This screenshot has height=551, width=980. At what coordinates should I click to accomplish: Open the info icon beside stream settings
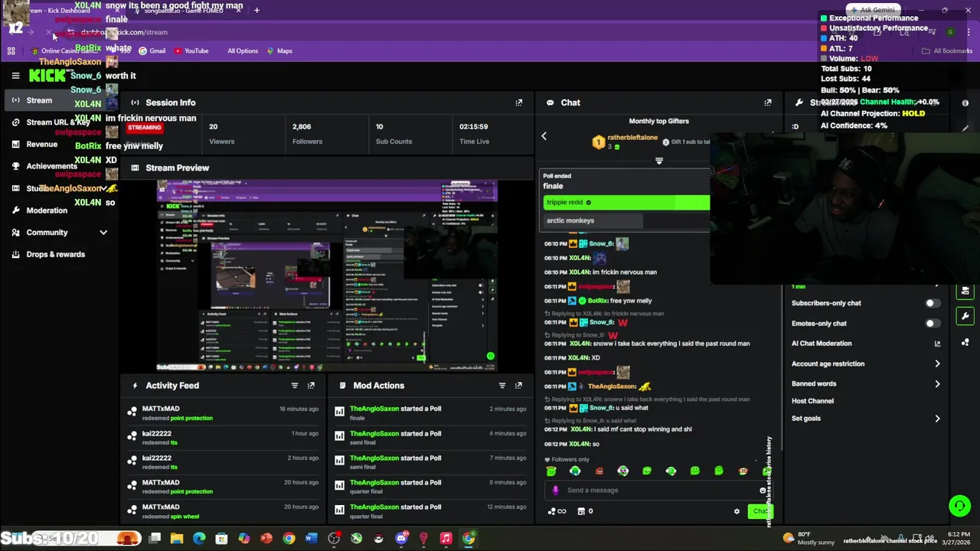point(965,103)
